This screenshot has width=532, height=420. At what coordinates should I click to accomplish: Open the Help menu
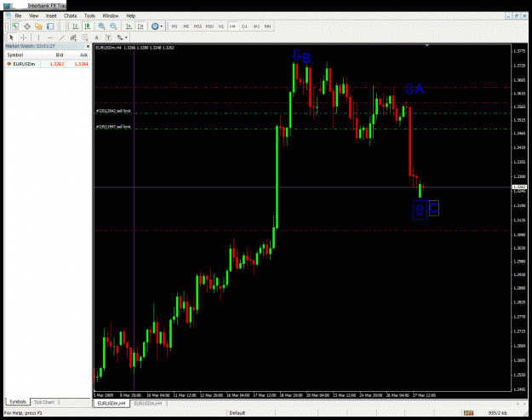[130, 16]
